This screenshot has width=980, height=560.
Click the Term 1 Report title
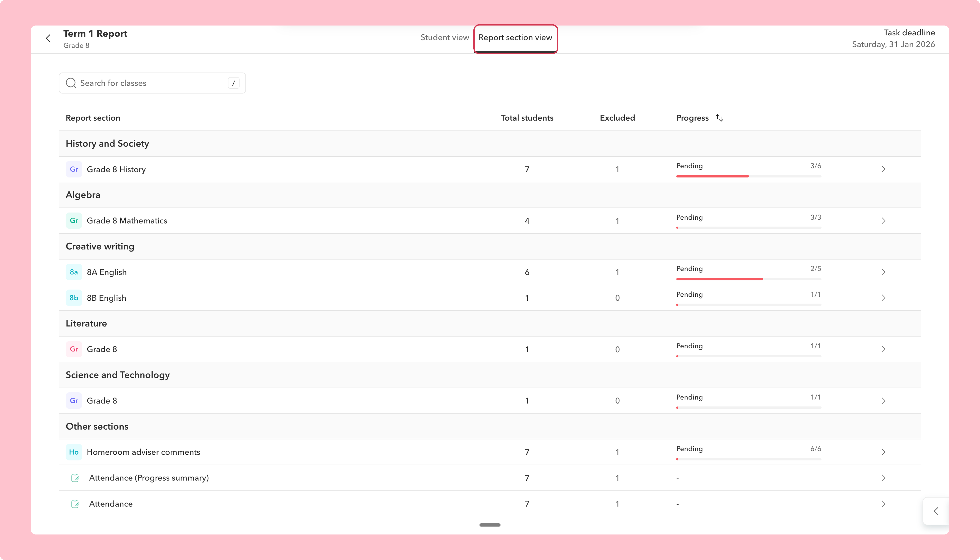tap(95, 33)
